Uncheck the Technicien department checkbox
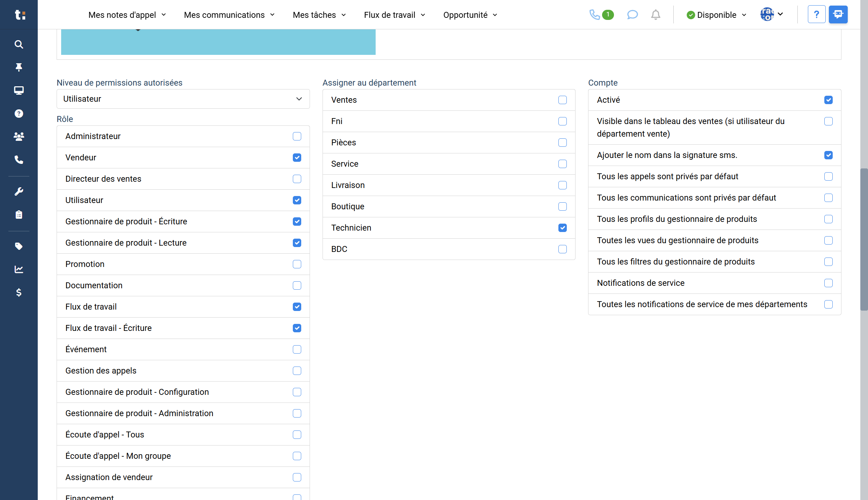Viewport: 868px width, 500px height. (x=563, y=228)
